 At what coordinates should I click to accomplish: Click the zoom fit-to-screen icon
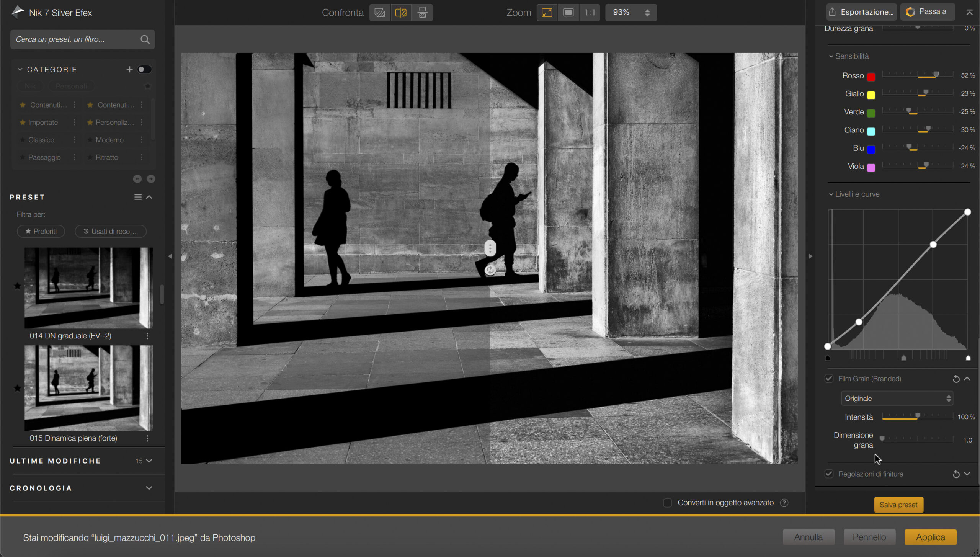[547, 13]
